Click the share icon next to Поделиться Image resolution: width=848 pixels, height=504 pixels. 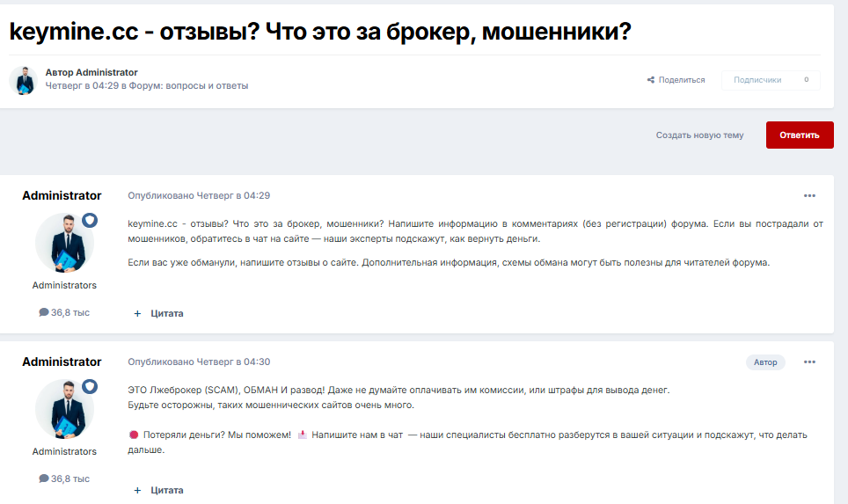point(651,80)
